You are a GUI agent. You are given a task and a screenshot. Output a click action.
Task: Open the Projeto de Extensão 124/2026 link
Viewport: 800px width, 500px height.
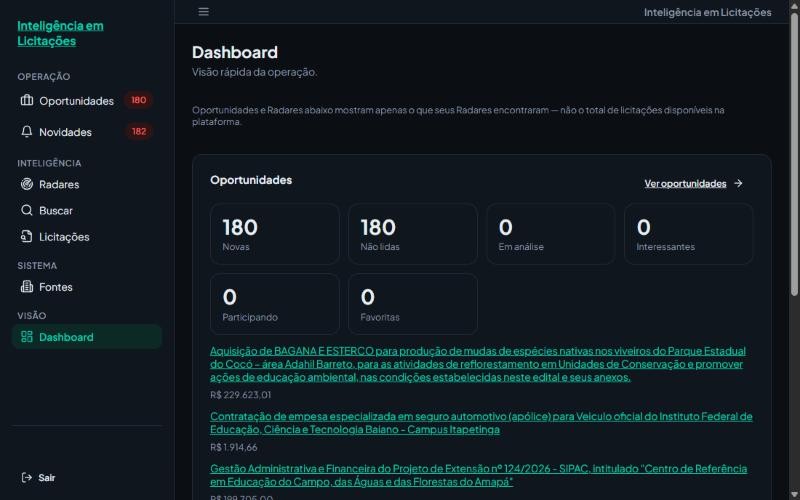(479, 475)
